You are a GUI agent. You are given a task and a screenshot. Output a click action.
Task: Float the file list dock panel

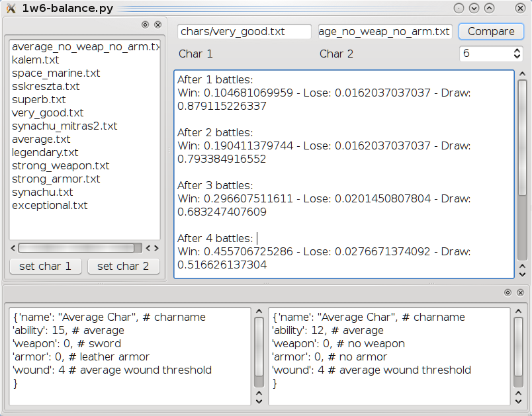coord(145,24)
